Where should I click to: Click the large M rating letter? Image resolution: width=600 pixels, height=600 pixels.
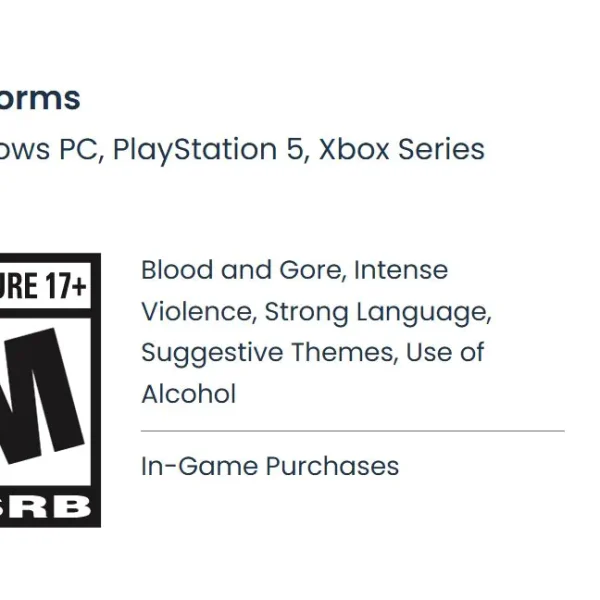[42, 396]
